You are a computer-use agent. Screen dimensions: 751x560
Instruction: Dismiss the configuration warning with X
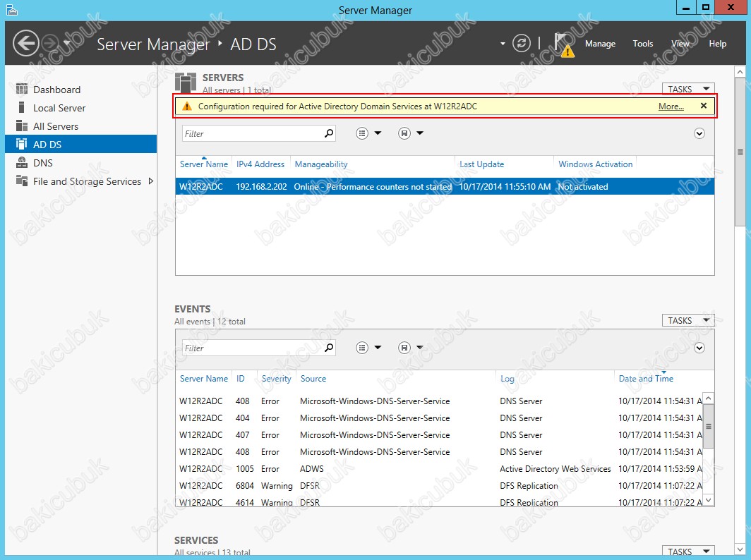tap(704, 106)
